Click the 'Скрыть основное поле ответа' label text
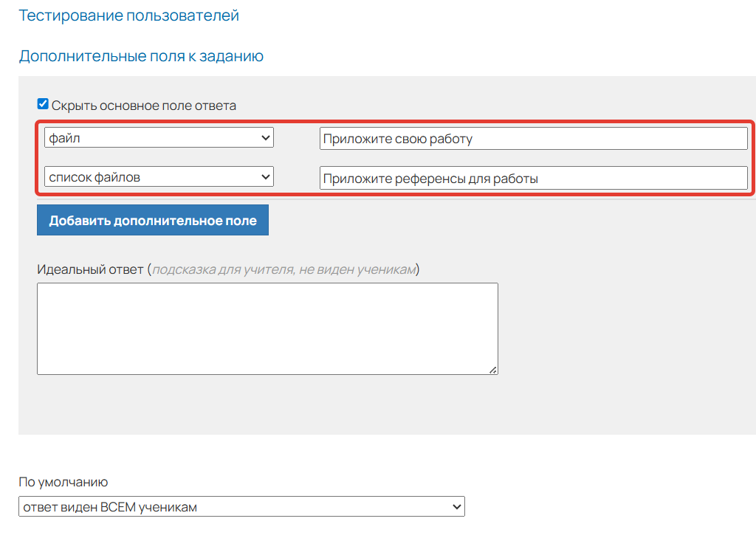The height and width of the screenshot is (541, 756). click(144, 106)
